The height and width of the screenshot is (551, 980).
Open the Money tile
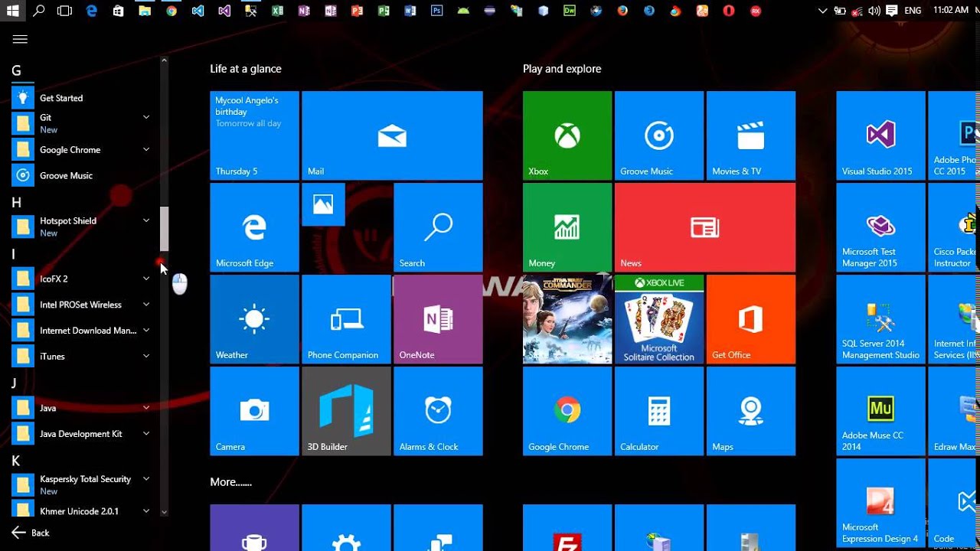567,227
